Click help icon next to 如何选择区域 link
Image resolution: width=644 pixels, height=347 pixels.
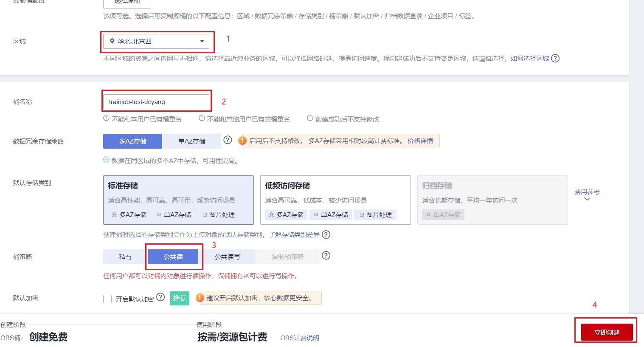(555, 59)
